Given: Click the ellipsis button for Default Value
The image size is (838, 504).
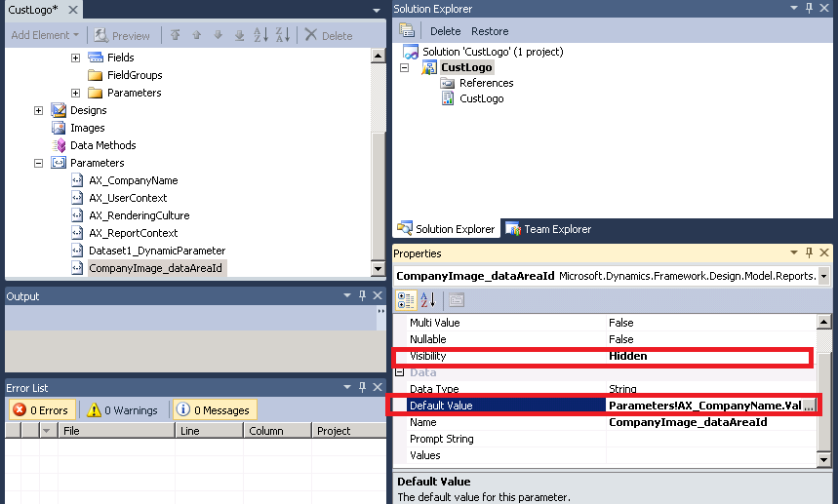Looking at the screenshot, I should [809, 406].
